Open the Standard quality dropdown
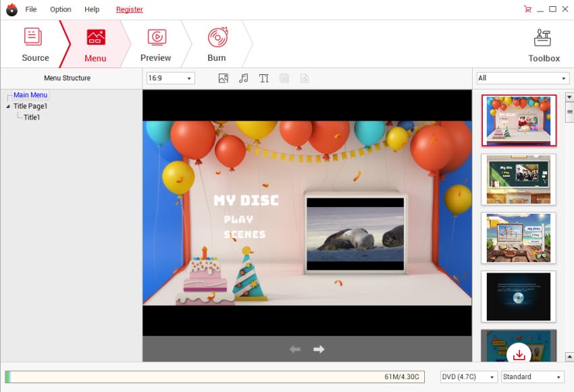The image size is (574, 392). [x=531, y=376]
